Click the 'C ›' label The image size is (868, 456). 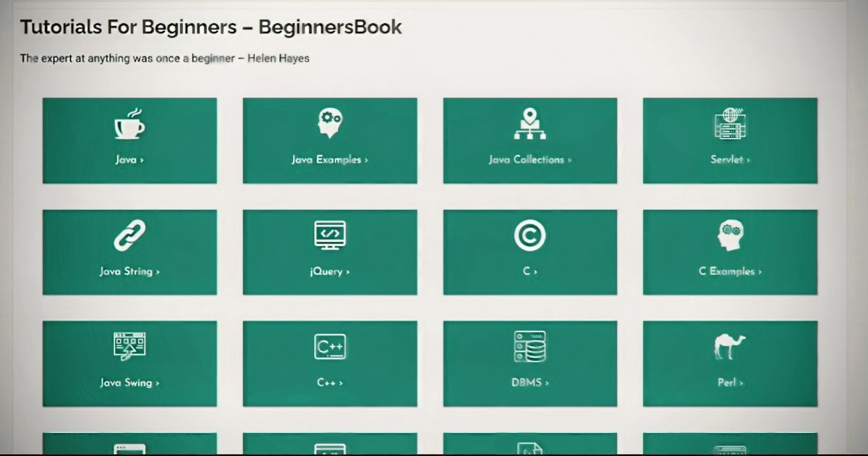(x=529, y=272)
